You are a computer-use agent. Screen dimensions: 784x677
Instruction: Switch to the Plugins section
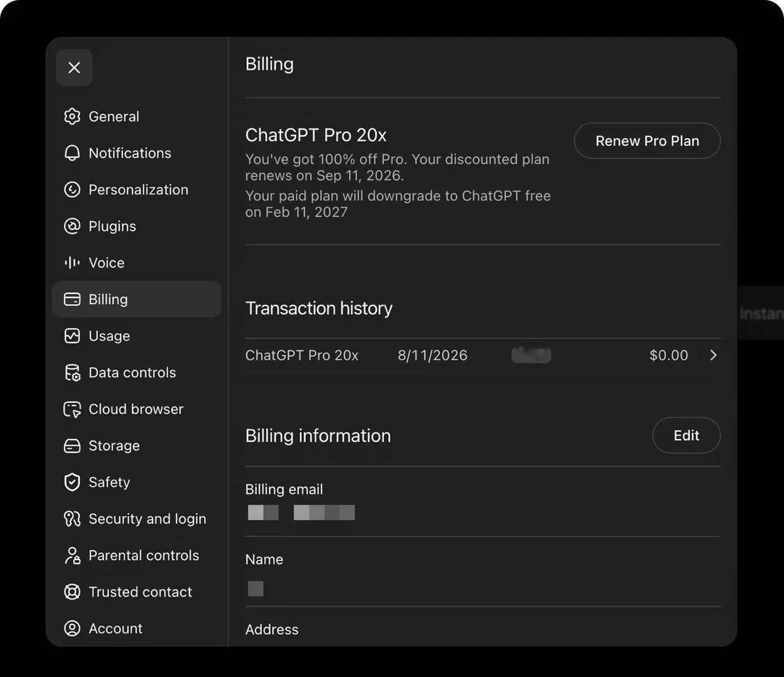point(136,226)
